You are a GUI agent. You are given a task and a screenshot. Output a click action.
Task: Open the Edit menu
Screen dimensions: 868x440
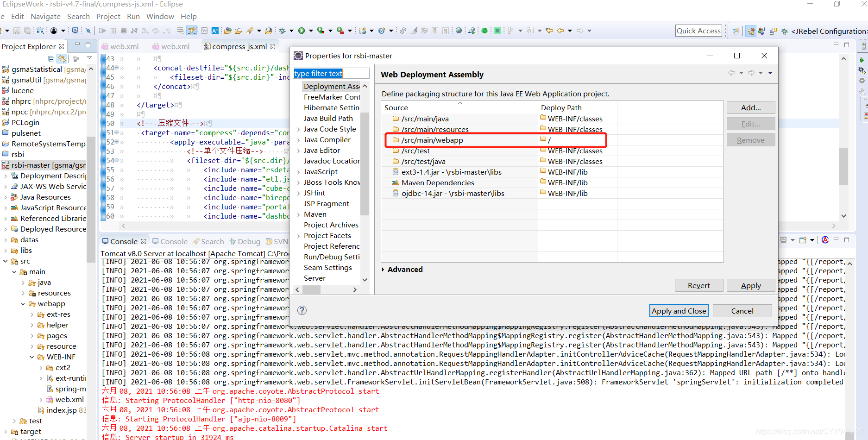pos(18,16)
